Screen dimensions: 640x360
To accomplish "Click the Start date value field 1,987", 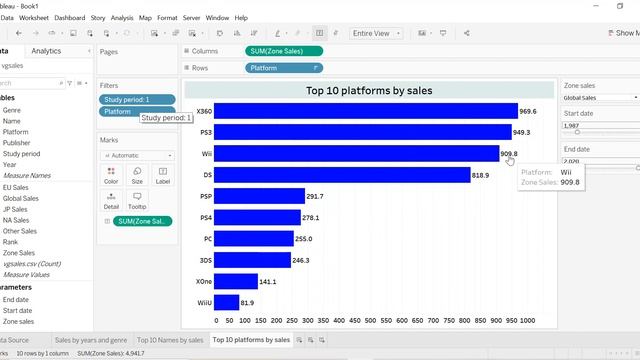I will (x=600, y=126).
